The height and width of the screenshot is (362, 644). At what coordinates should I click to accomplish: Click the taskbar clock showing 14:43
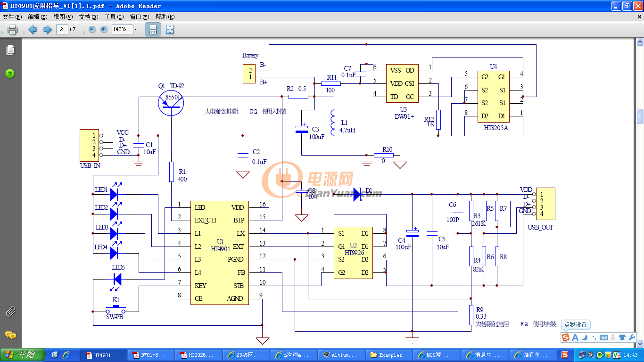click(x=630, y=355)
